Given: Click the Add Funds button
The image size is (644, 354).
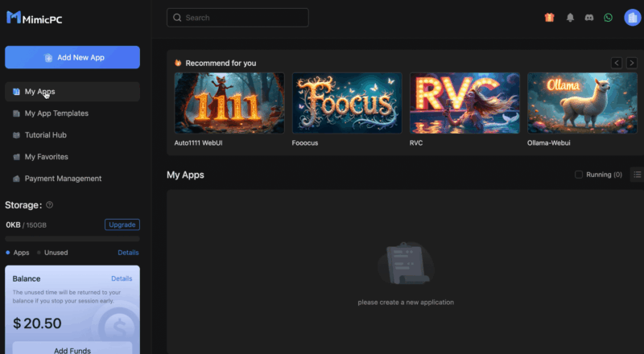Looking at the screenshot, I should [72, 349].
